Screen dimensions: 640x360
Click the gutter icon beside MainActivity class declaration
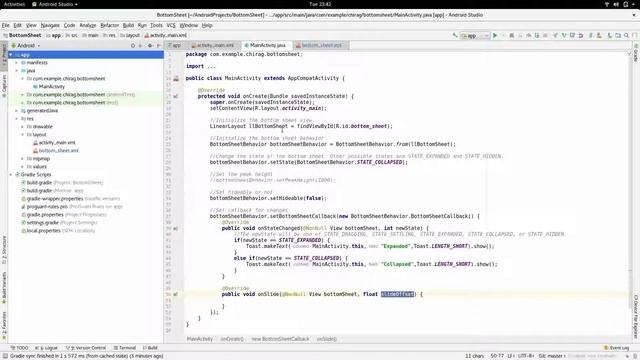pos(176,78)
